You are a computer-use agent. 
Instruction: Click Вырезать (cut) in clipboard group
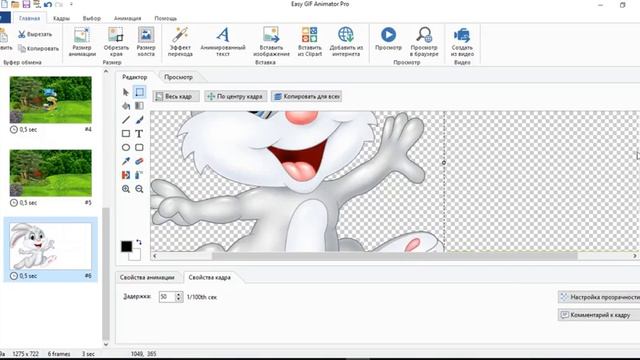pos(35,34)
